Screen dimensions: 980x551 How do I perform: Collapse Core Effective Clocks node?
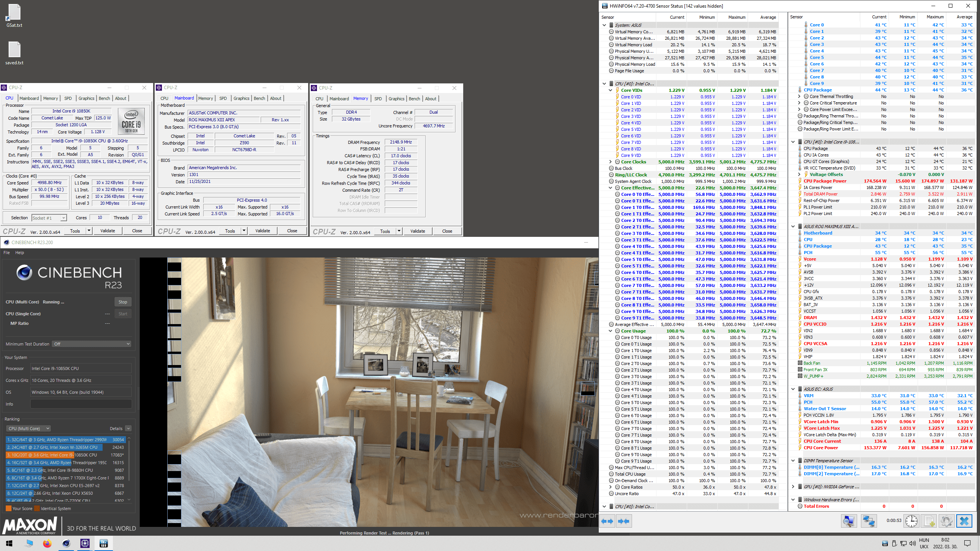(611, 188)
